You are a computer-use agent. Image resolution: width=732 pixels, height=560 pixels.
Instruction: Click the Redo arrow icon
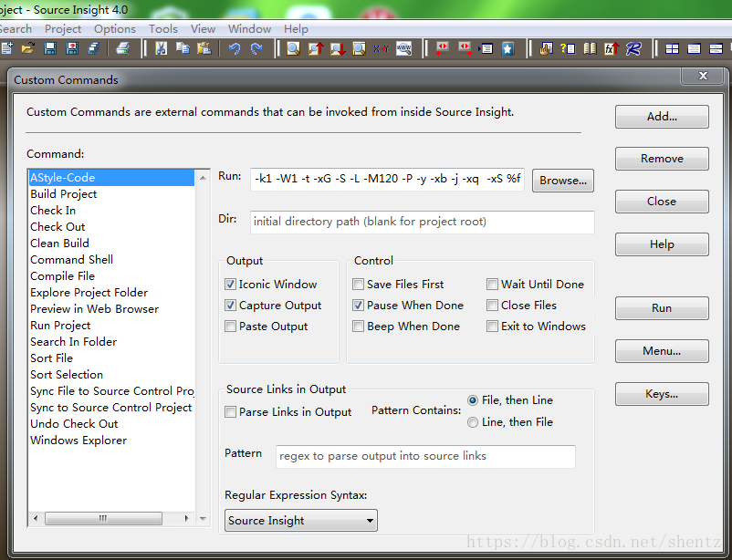click(256, 48)
